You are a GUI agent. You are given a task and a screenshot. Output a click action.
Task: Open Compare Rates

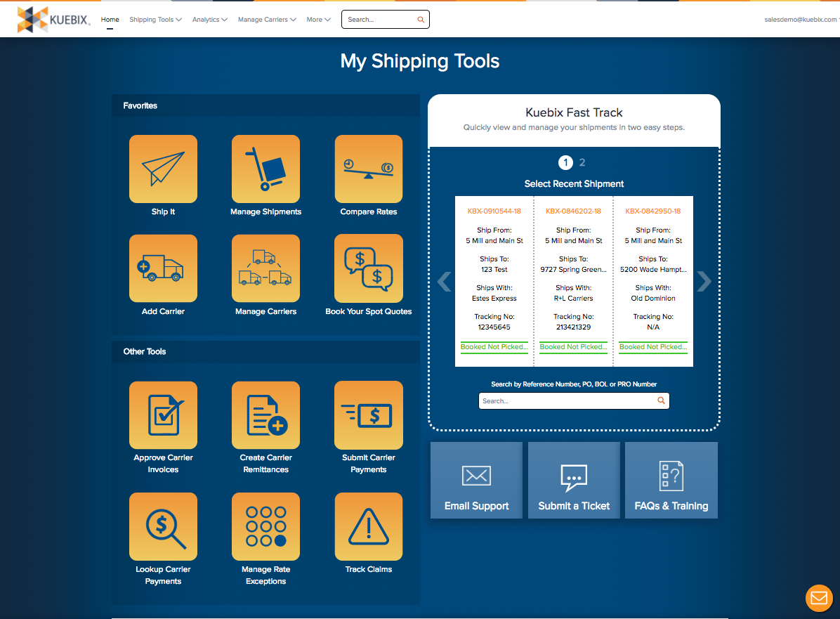click(x=368, y=169)
